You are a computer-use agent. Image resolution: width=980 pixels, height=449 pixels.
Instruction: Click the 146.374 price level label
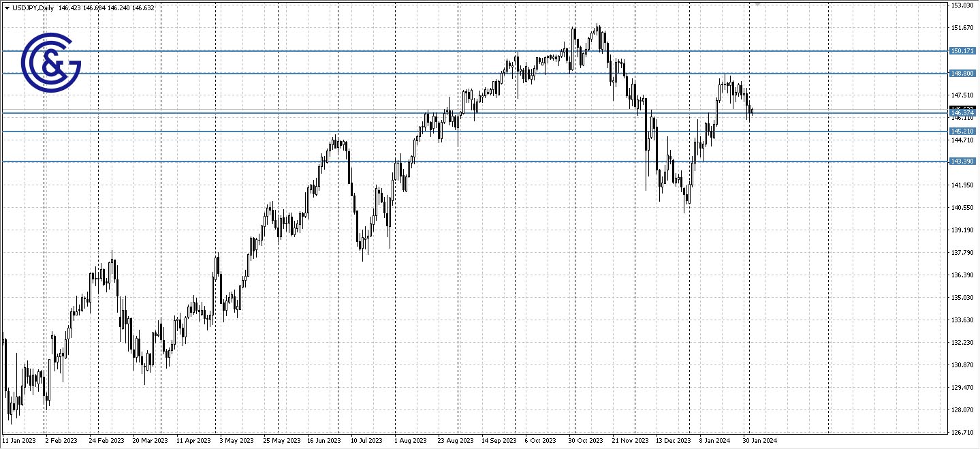pos(962,112)
